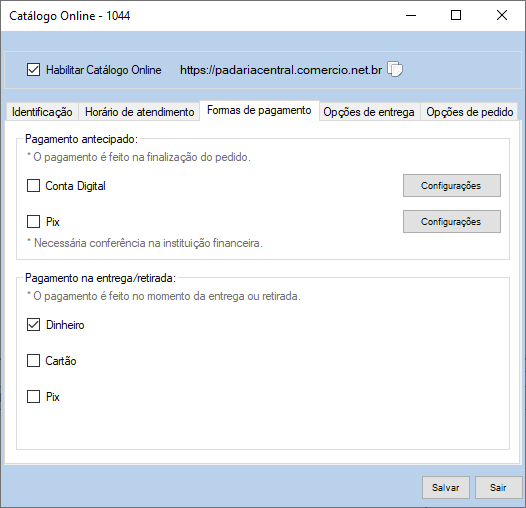Screen dimensions: 526x508
Task: Go to the Opções de entrega tab
Action: pyautogui.click(x=369, y=112)
